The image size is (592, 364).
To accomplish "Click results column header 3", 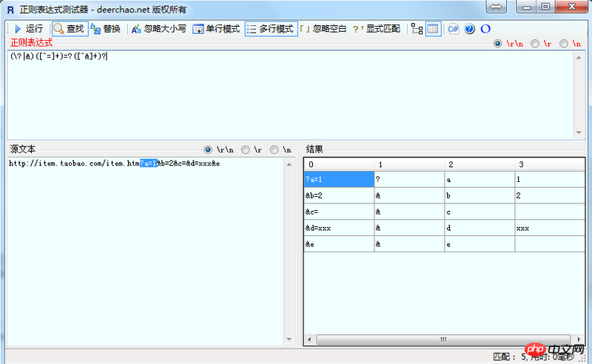I will click(x=550, y=164).
